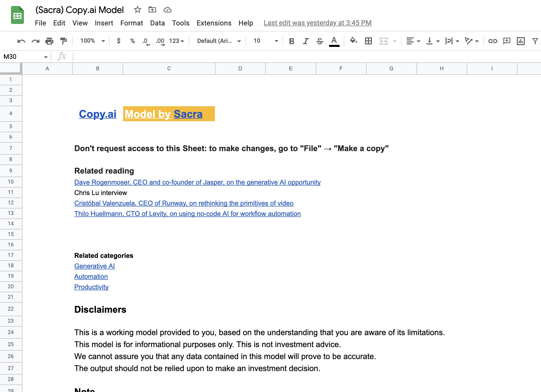Click into the formula bar
This screenshot has height=392, width=541.
coord(307,57)
